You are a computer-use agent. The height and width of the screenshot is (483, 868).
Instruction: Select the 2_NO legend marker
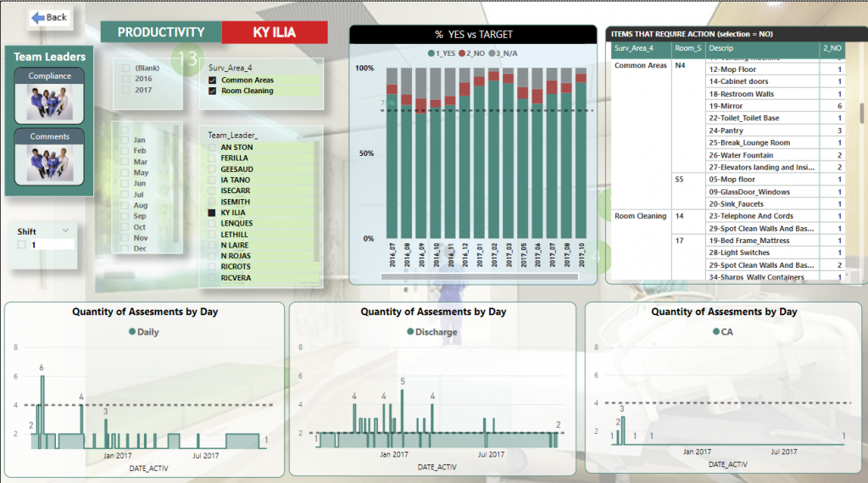(464, 53)
